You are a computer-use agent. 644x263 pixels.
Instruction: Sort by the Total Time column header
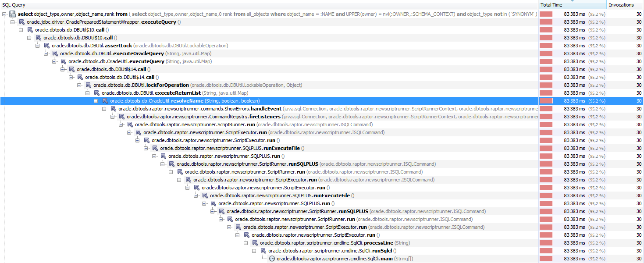click(x=572, y=5)
